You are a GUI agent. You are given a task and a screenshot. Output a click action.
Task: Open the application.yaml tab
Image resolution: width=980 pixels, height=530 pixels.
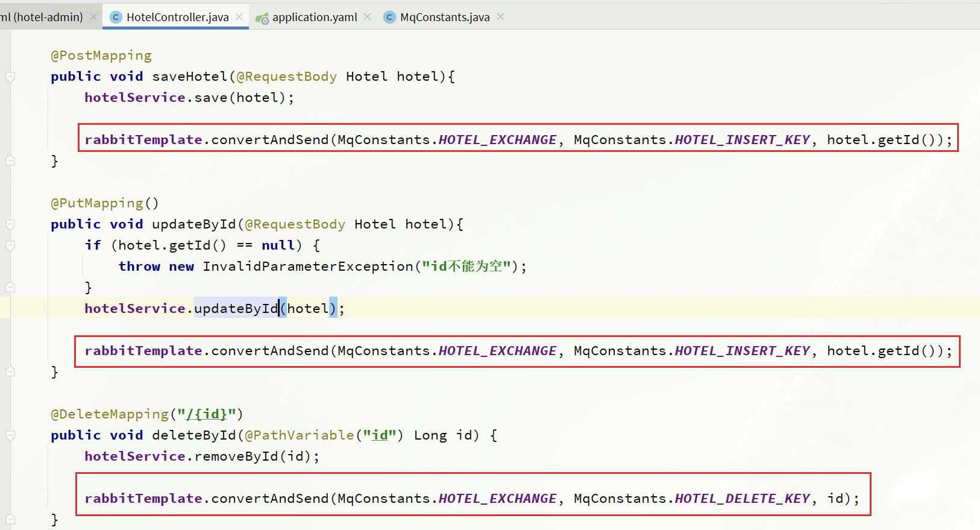pos(315,17)
